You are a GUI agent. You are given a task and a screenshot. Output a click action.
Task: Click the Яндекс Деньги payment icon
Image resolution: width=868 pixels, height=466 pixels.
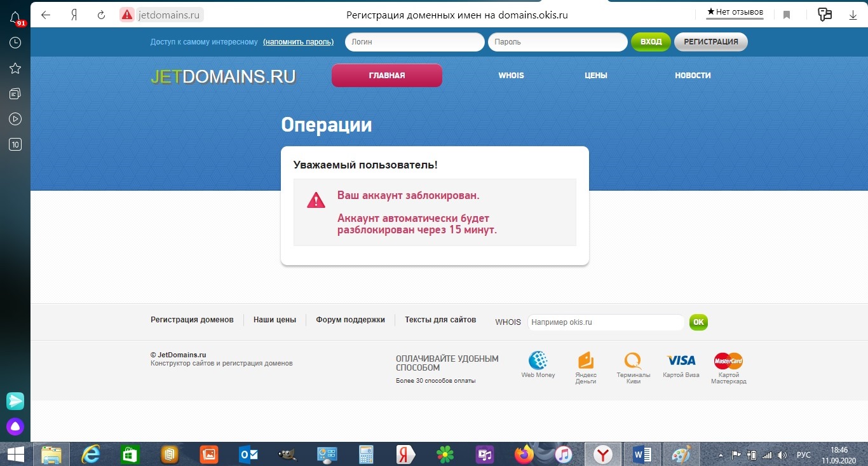(x=586, y=360)
